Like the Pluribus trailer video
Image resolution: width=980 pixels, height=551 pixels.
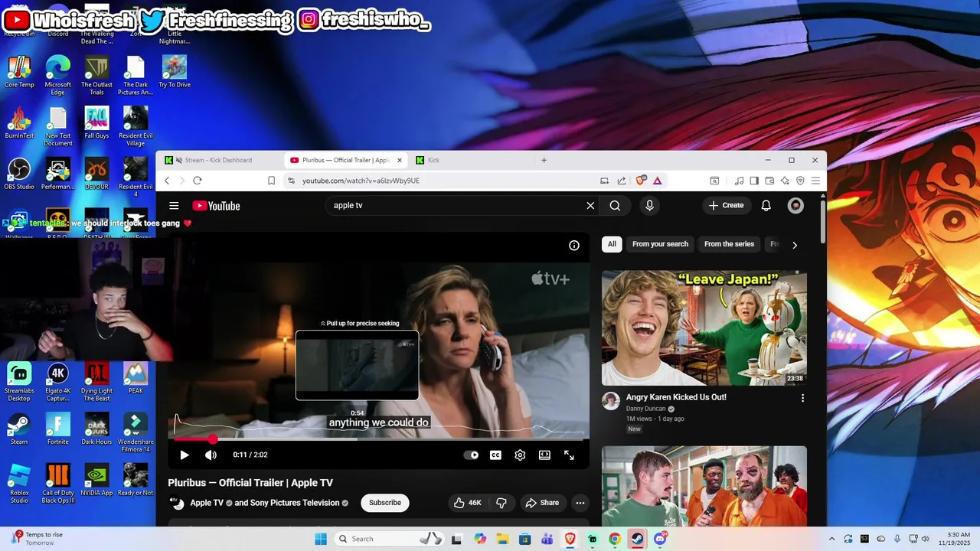pos(467,503)
